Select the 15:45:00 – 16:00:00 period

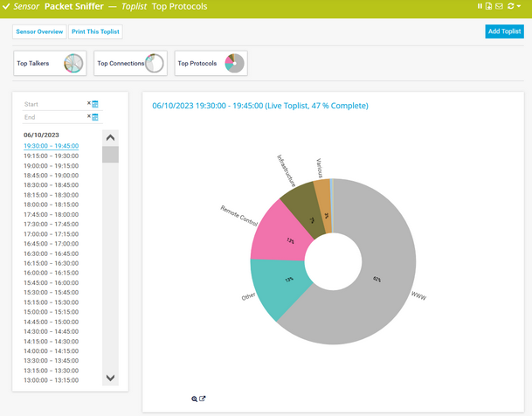52,282
